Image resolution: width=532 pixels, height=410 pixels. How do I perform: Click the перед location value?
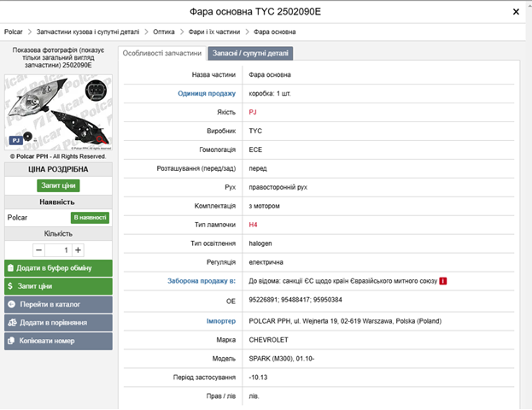tap(258, 168)
